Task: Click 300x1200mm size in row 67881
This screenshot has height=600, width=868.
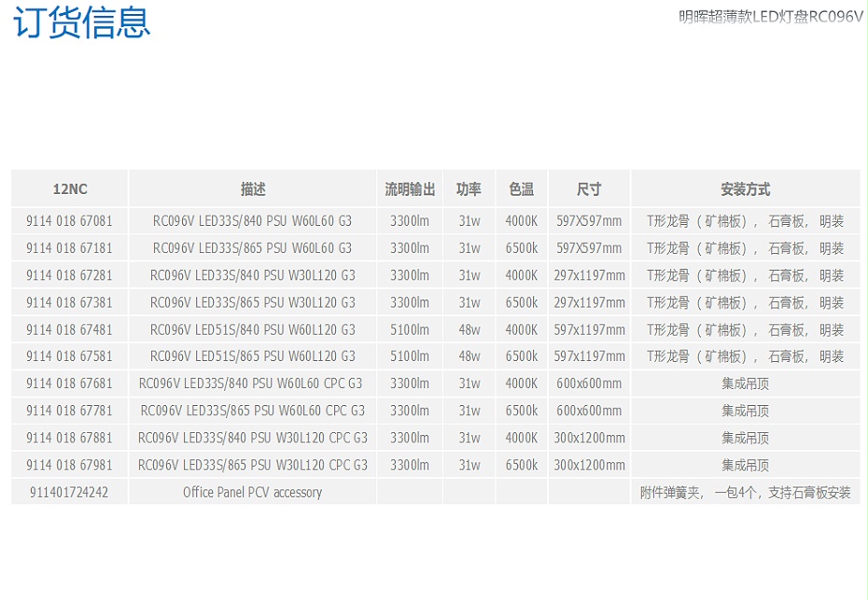Action: pyautogui.click(x=589, y=438)
